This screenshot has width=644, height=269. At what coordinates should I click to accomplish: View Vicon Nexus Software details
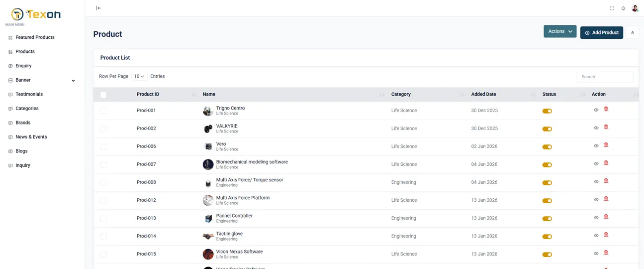(x=596, y=254)
